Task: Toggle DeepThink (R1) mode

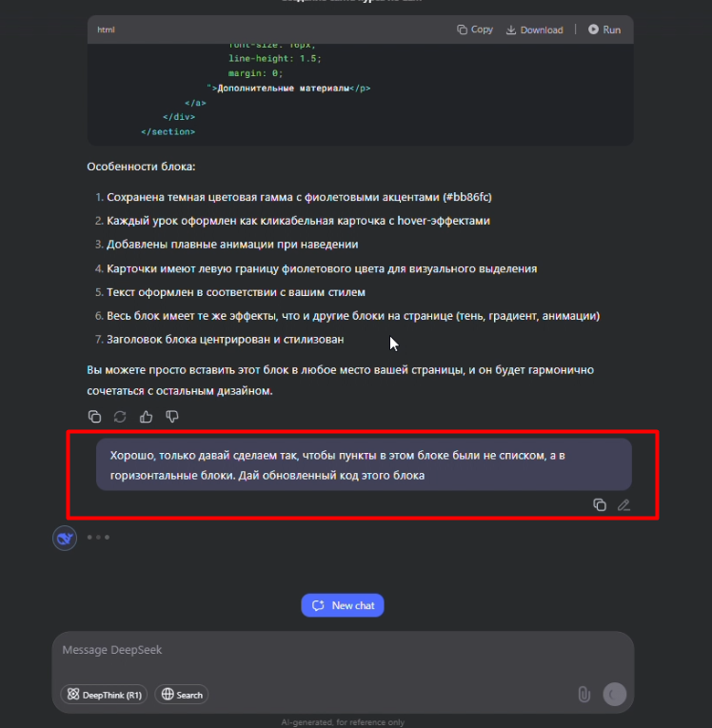Action: coord(104,695)
